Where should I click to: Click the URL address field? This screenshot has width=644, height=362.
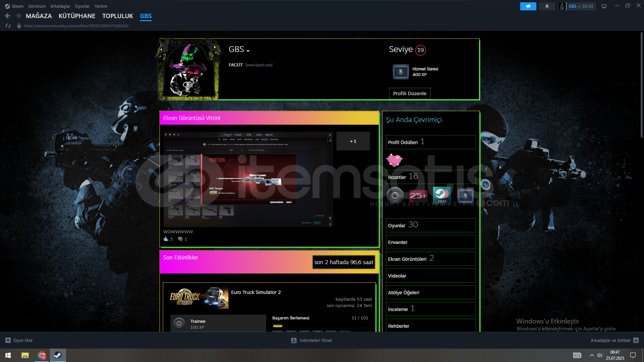(x=76, y=26)
